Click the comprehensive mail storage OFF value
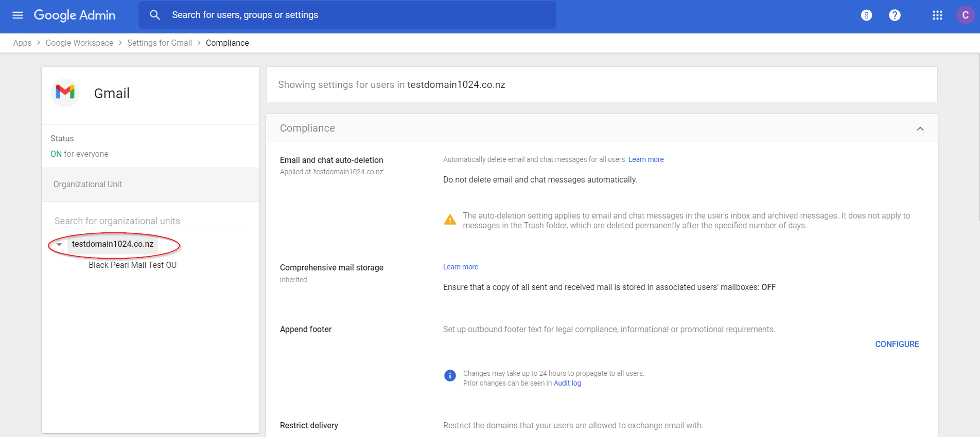The width and height of the screenshot is (980, 437). 768,287
